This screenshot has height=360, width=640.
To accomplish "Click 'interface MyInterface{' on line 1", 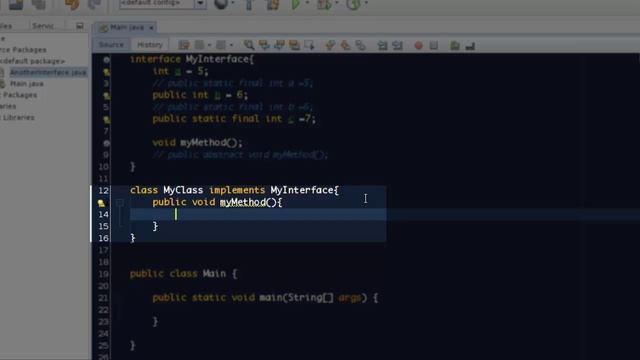I will 192,59.
